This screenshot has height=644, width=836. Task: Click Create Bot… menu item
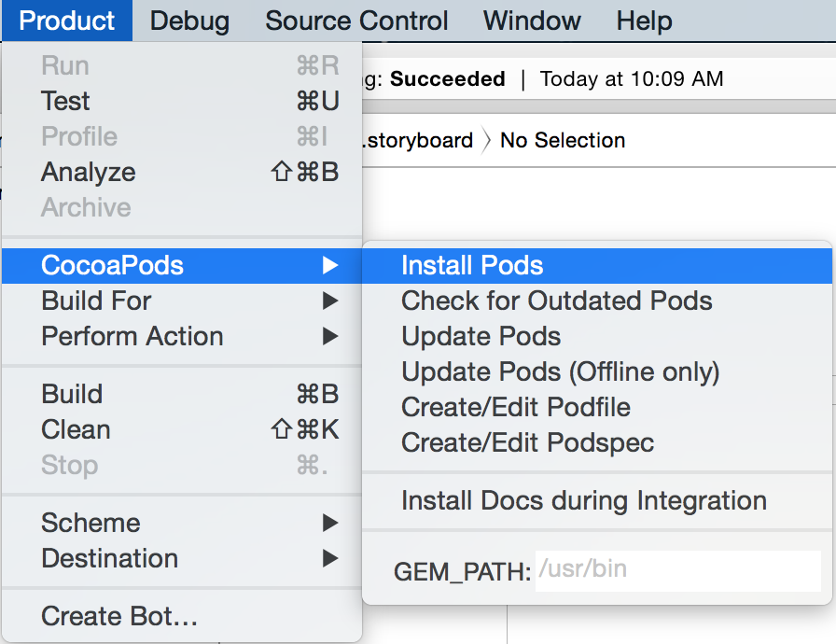tap(119, 616)
